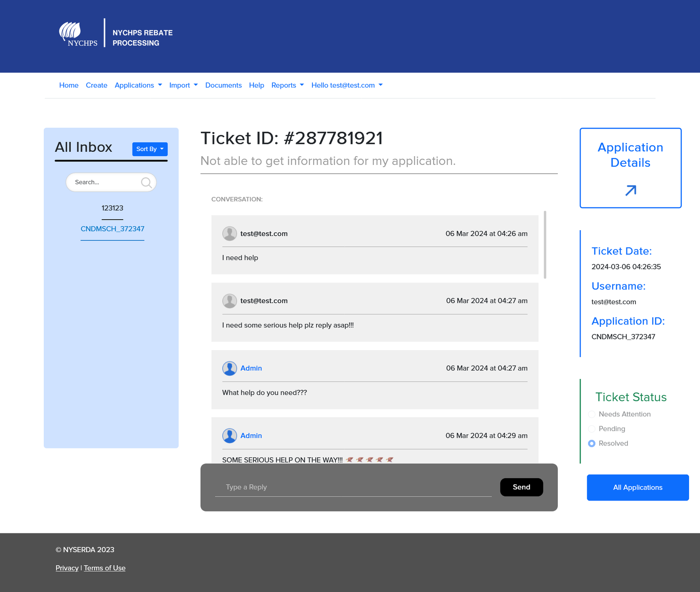Screen dimensions: 700x592
Task: Expand the Reports nav dropdown
Action: (287, 85)
